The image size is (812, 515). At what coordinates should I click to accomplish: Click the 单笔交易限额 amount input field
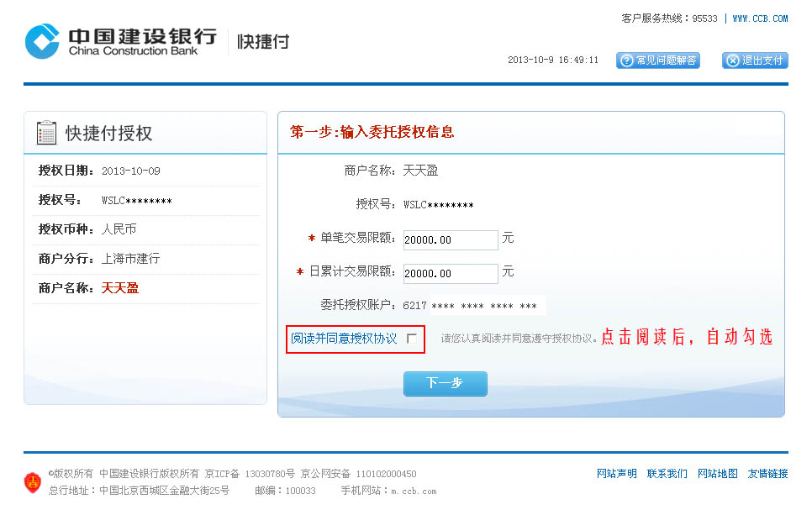coord(451,240)
